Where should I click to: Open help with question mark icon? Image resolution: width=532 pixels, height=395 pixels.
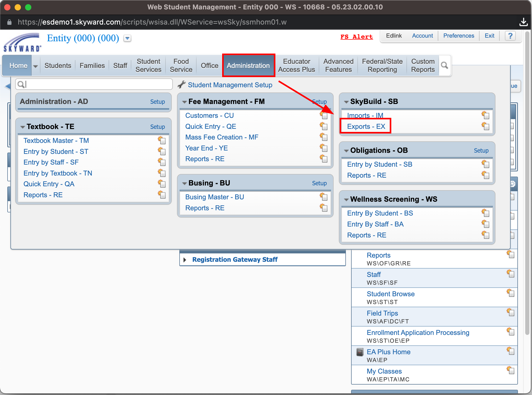point(510,36)
